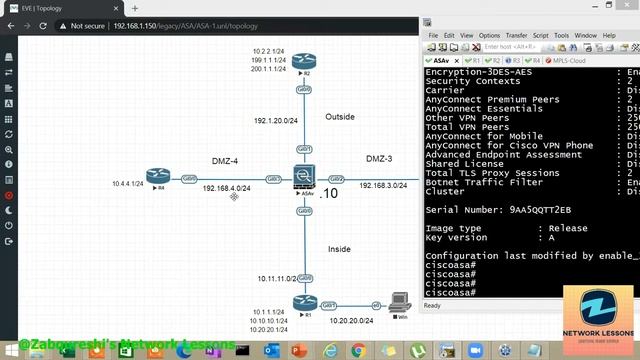Open SecureCRT Edit menu
Viewport: 640px width, 360px height.
449,36
